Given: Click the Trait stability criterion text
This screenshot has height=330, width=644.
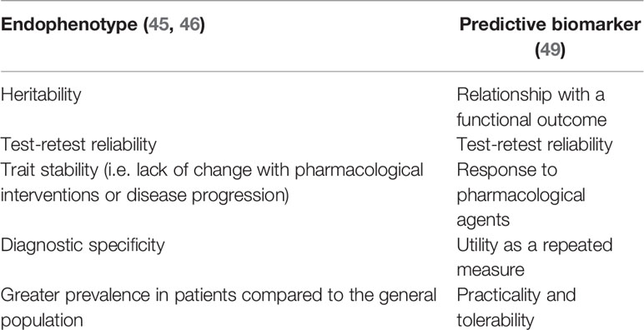Looking at the screenshot, I should pyautogui.click(x=212, y=182).
